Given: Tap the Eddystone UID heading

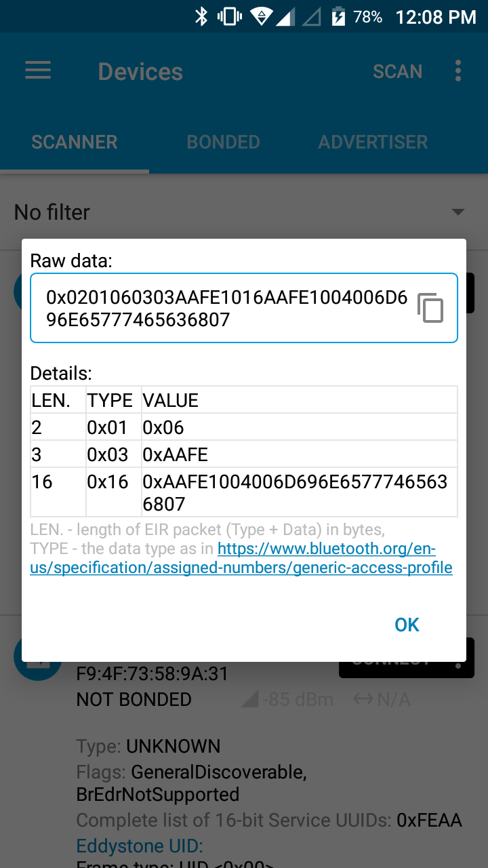Looking at the screenshot, I should pyautogui.click(x=140, y=846).
